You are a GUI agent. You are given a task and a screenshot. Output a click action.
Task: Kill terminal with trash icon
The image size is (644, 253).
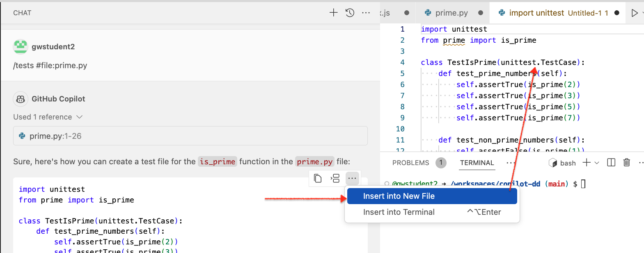(x=627, y=163)
